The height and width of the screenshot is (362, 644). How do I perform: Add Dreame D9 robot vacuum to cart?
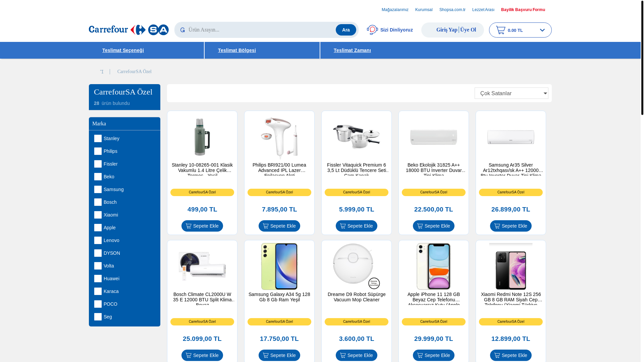[x=357, y=355]
